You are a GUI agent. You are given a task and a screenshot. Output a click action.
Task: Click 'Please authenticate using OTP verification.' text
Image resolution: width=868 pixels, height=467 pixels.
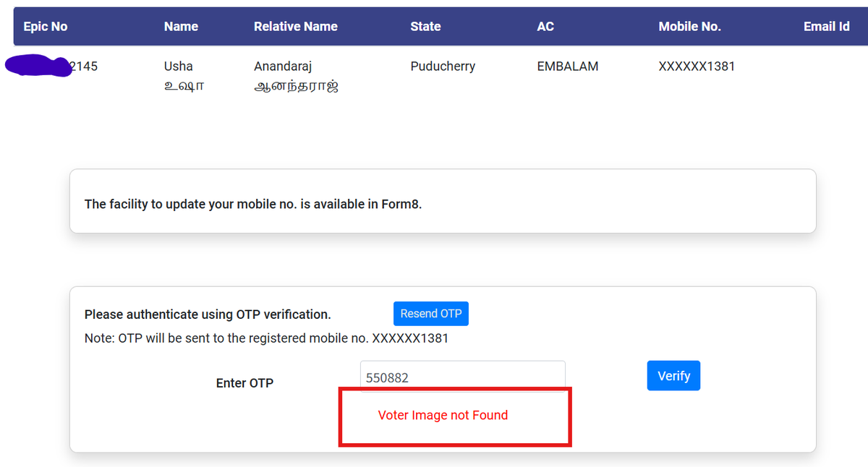(x=208, y=314)
